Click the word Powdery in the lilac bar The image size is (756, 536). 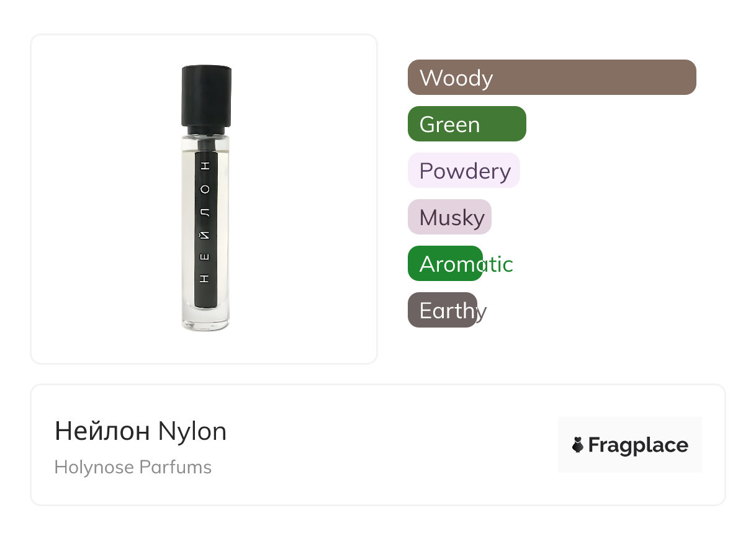pyautogui.click(x=465, y=171)
